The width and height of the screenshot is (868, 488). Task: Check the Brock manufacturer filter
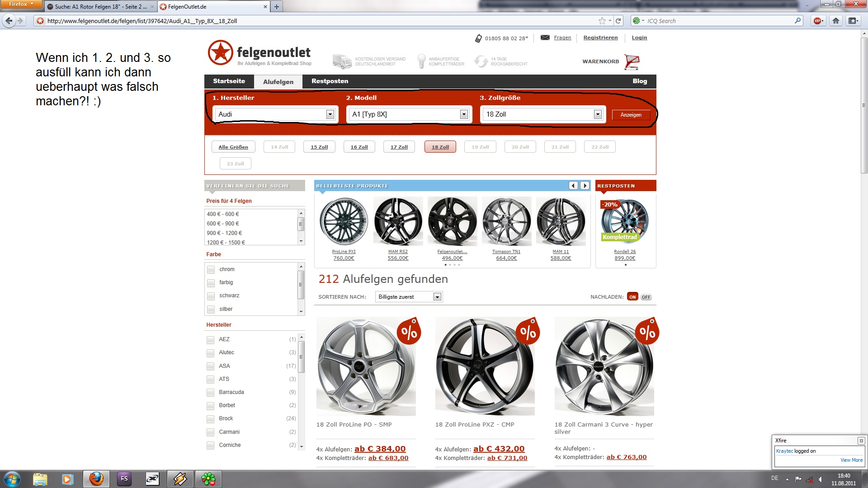click(x=210, y=419)
